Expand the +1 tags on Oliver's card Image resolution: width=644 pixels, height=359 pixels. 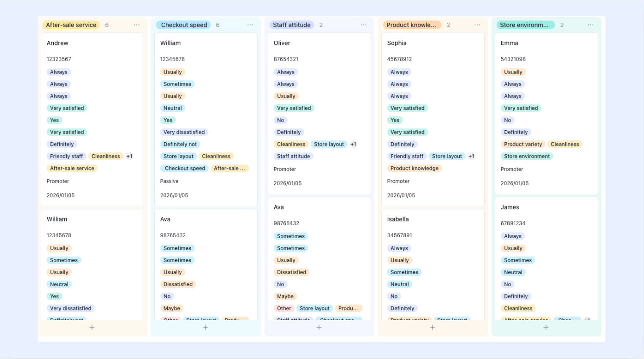(353, 145)
